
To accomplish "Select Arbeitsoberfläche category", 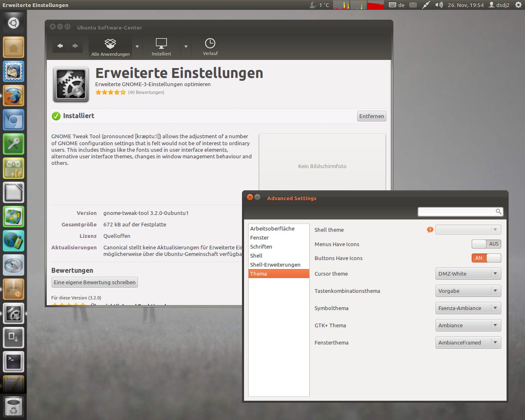I will (279, 228).
